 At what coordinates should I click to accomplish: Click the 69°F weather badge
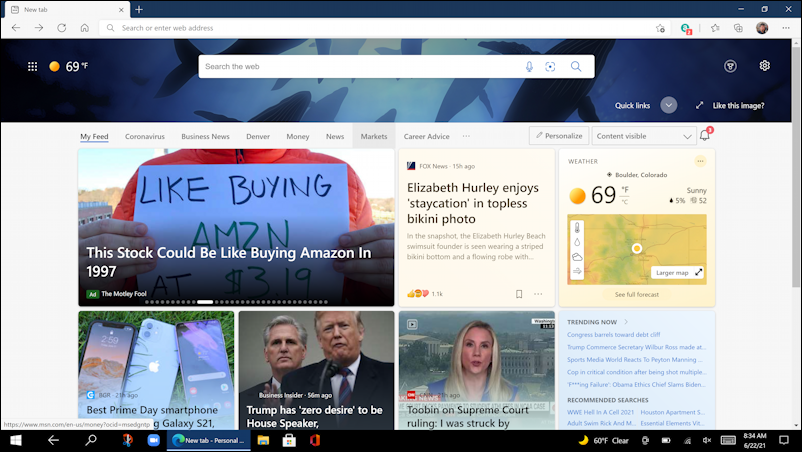69,66
